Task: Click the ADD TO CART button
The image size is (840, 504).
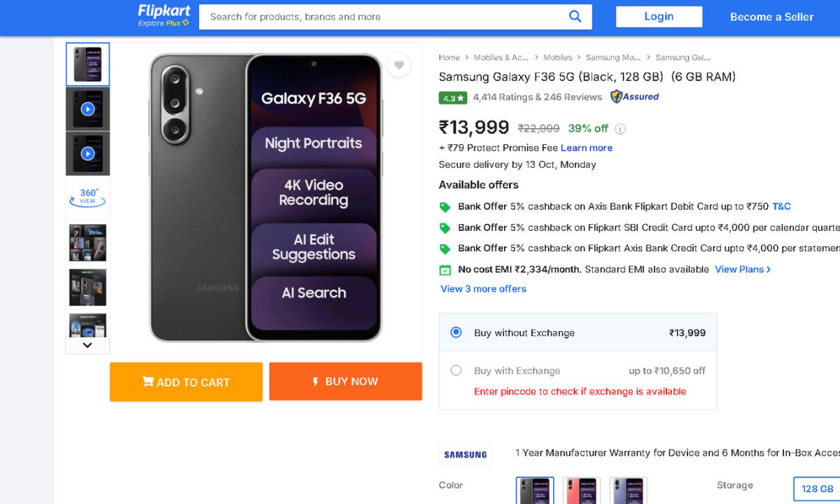Action: pos(186,382)
